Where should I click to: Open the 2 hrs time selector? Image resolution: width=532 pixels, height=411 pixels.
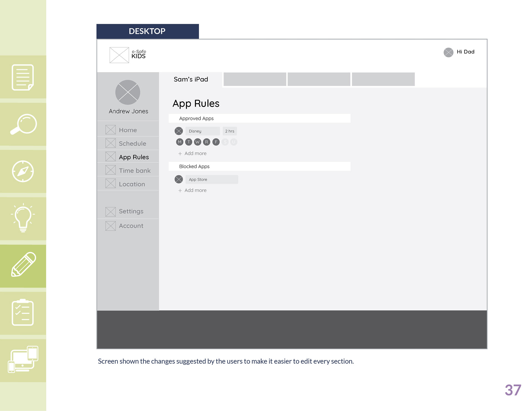tap(230, 131)
